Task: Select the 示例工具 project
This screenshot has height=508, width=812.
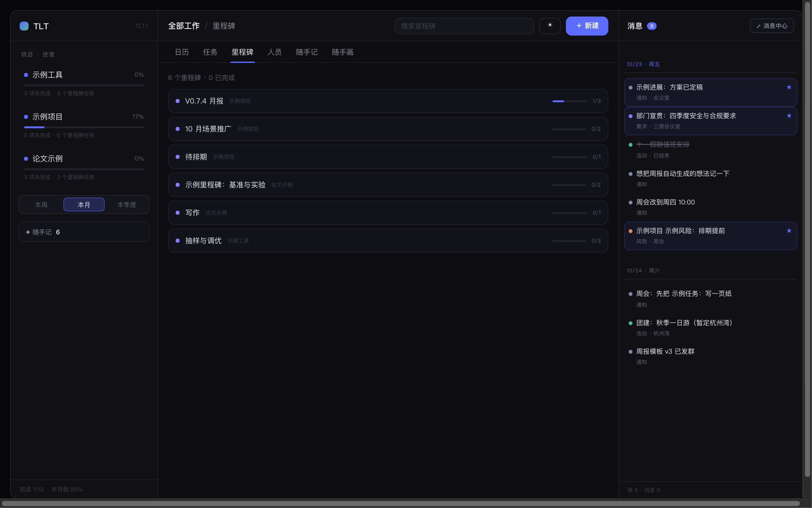Action: click(84, 83)
